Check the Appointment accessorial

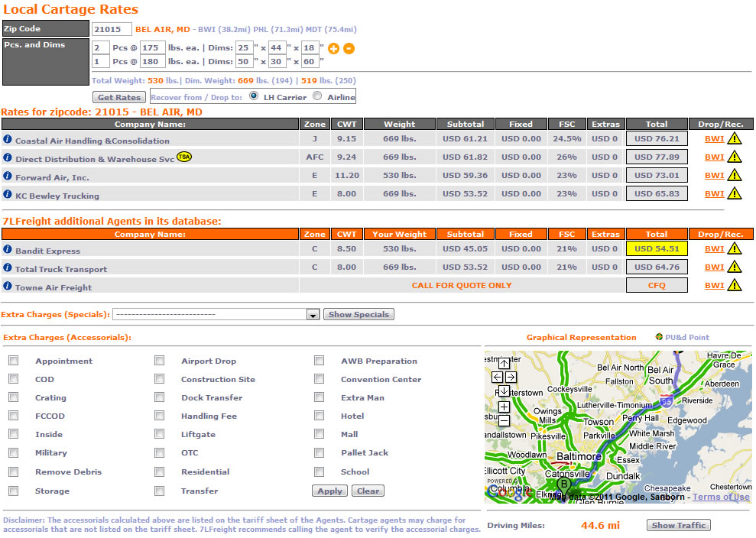14,361
